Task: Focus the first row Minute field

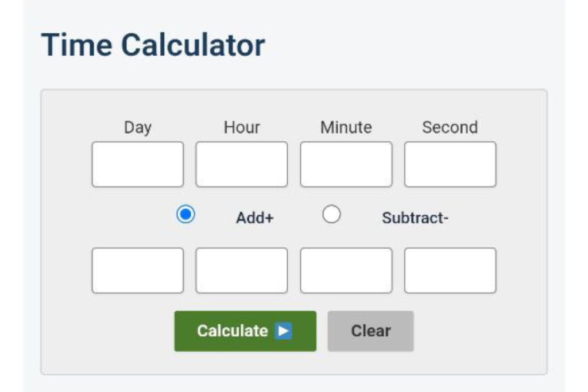Action: [x=346, y=165]
